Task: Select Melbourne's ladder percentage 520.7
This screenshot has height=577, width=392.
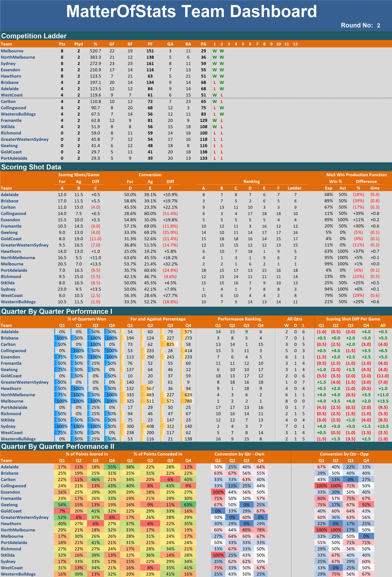Action: pyautogui.click(x=96, y=51)
